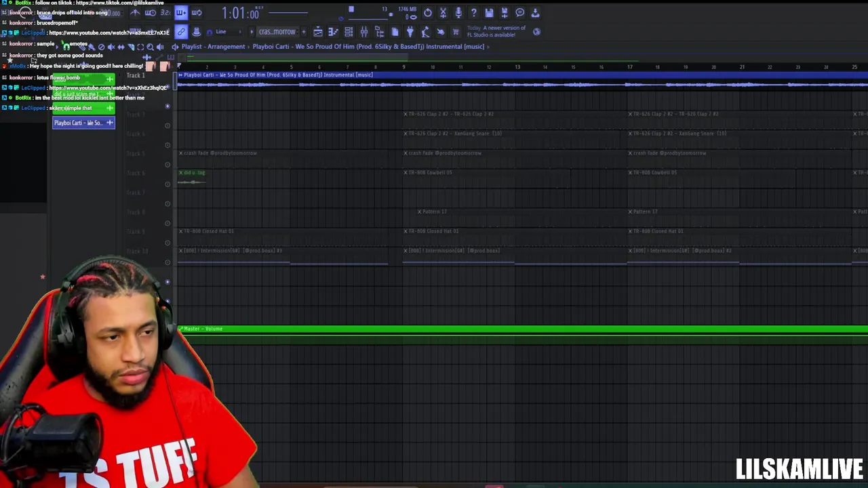
Task: Click the main snap magnet icon
Action: [x=209, y=32]
